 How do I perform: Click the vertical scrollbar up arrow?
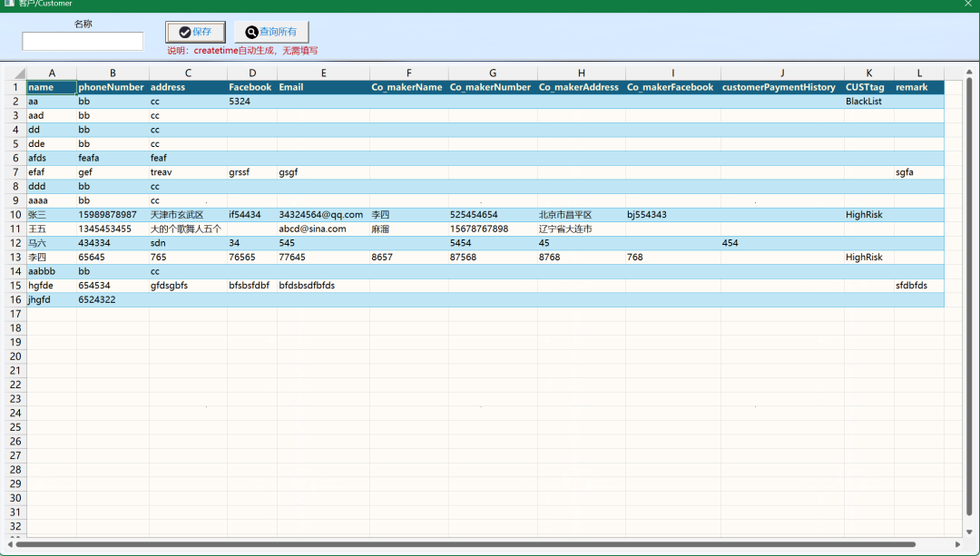(x=969, y=72)
